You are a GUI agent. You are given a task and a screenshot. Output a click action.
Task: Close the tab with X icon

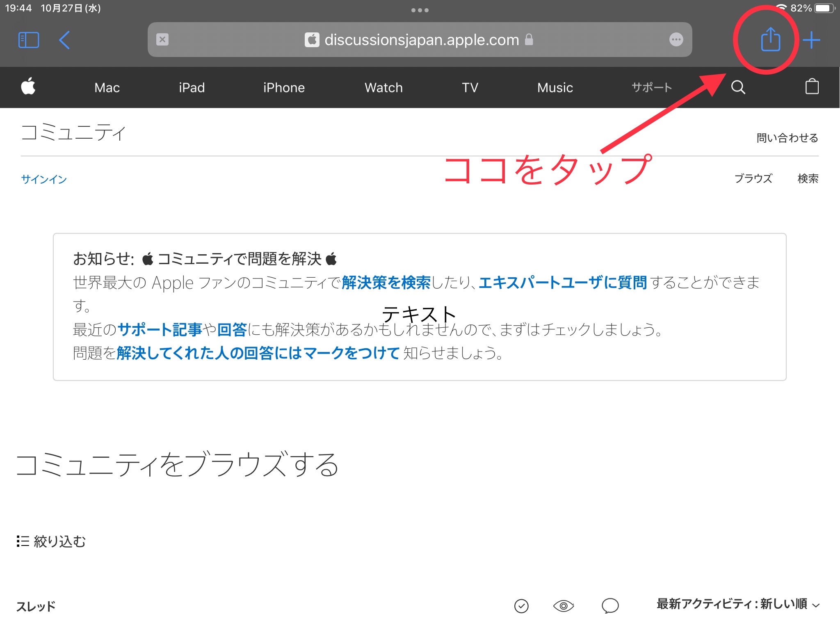[162, 40]
